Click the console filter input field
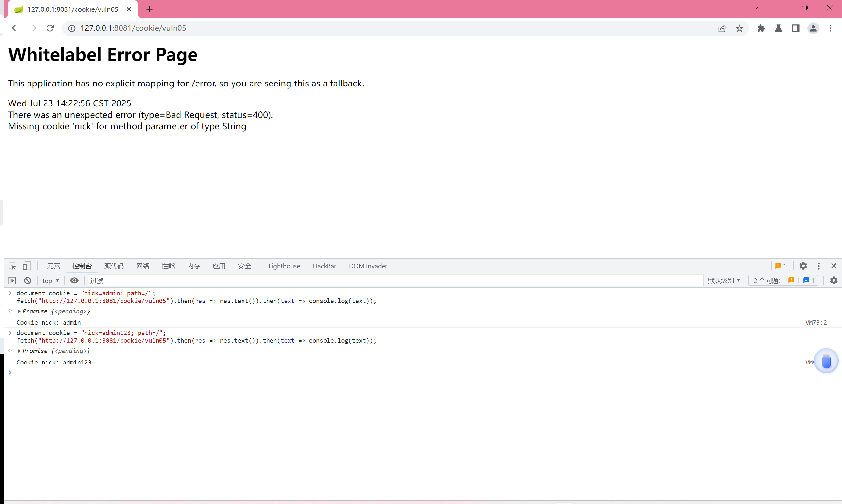This screenshot has height=504, width=842. point(394,281)
